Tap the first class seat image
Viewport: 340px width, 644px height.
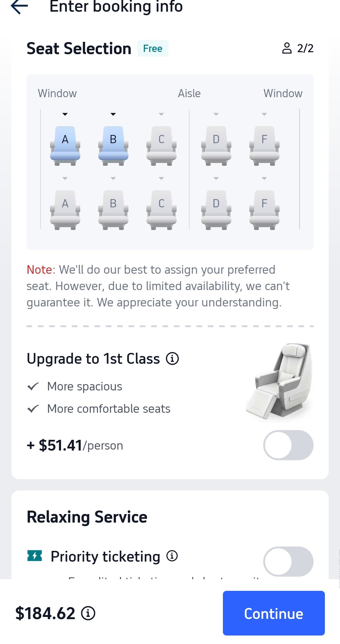[x=280, y=381]
